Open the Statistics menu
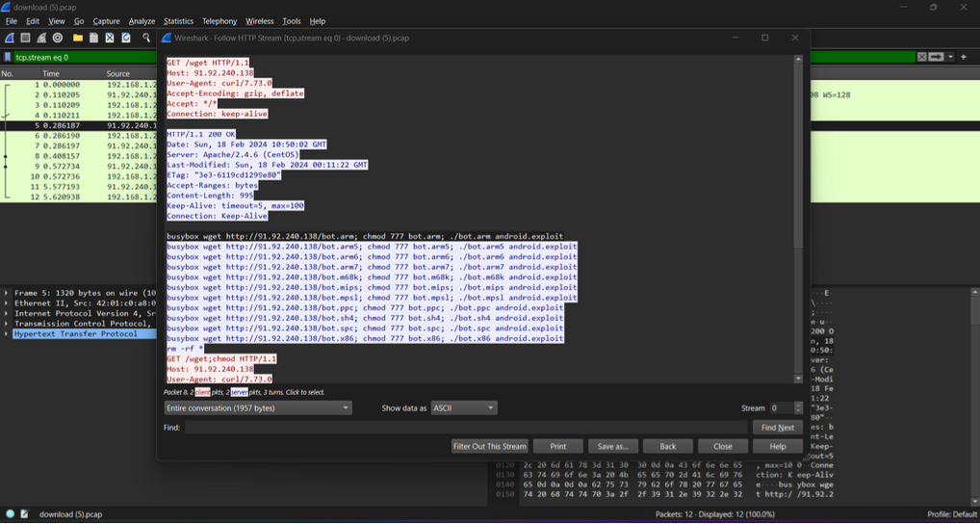Screen dimensions: 980x524 click(179, 21)
